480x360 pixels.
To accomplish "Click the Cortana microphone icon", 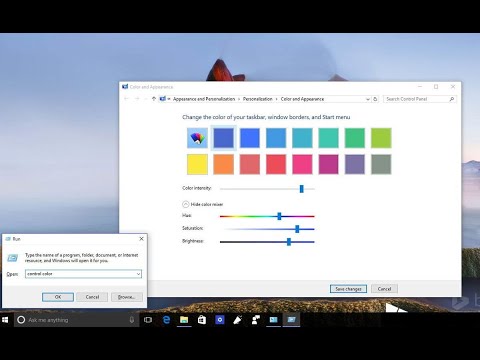I will pyautogui.click(x=132, y=320).
